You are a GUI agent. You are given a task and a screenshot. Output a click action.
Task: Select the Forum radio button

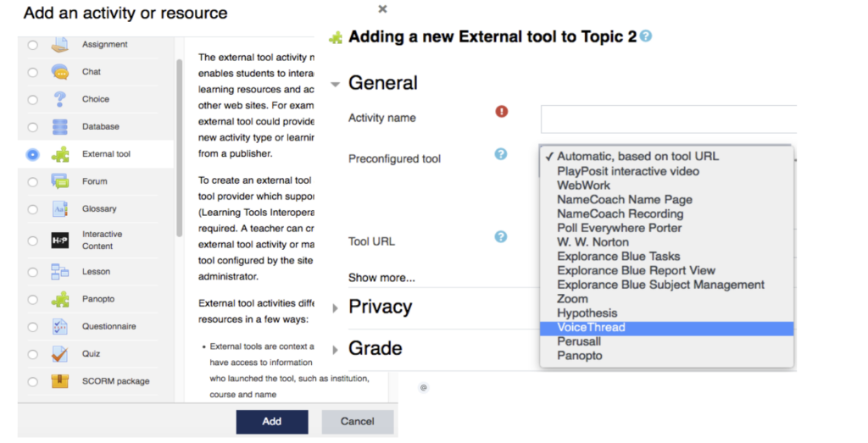pyautogui.click(x=33, y=182)
